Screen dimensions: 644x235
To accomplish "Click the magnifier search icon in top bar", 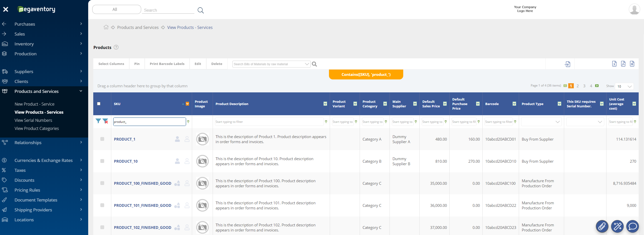I will point(200,10).
